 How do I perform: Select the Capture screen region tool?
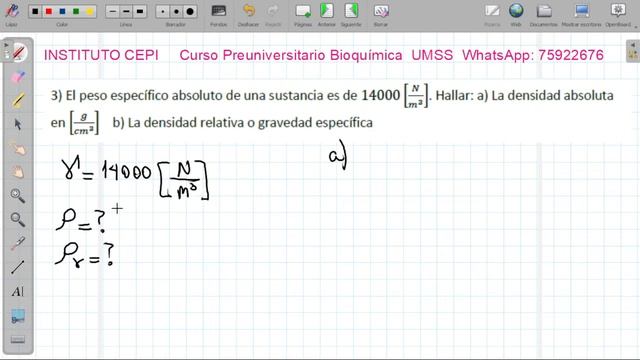point(18,316)
